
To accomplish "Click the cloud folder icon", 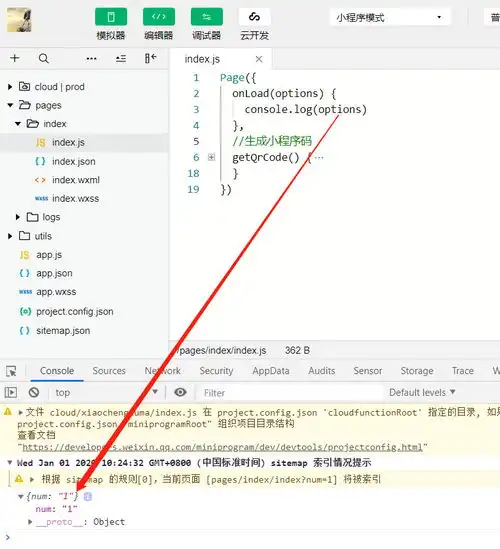I will [x=24, y=86].
